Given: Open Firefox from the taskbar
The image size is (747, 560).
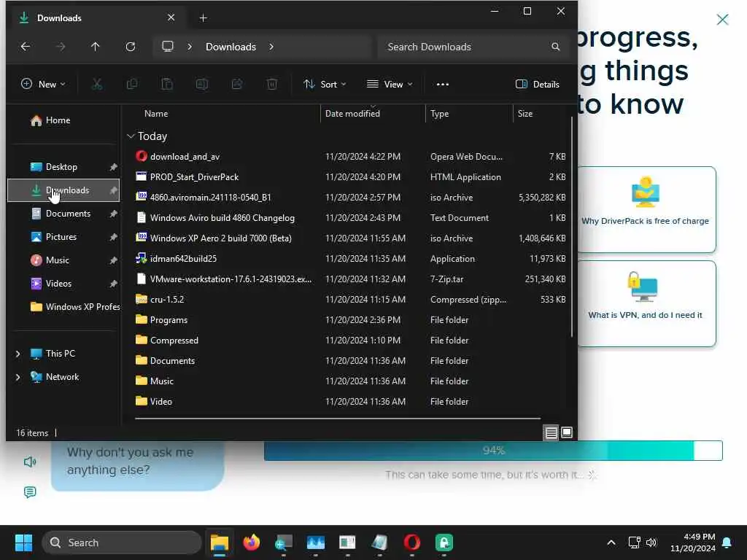Looking at the screenshot, I should [252, 542].
